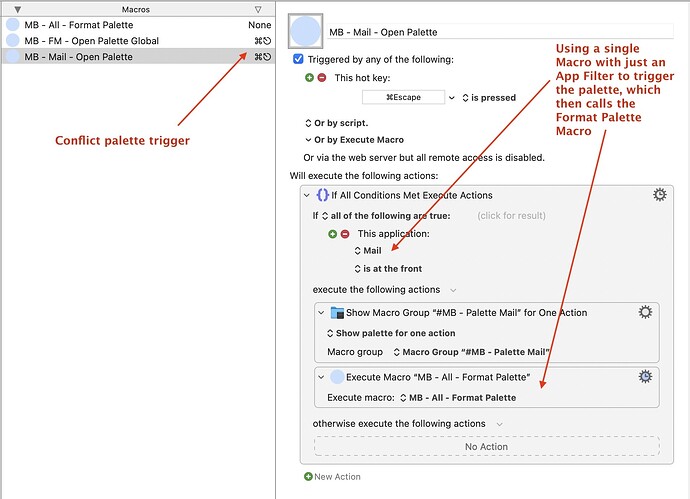Sort macros with left header triangle
The width and height of the screenshot is (690, 499).
(x=18, y=9)
